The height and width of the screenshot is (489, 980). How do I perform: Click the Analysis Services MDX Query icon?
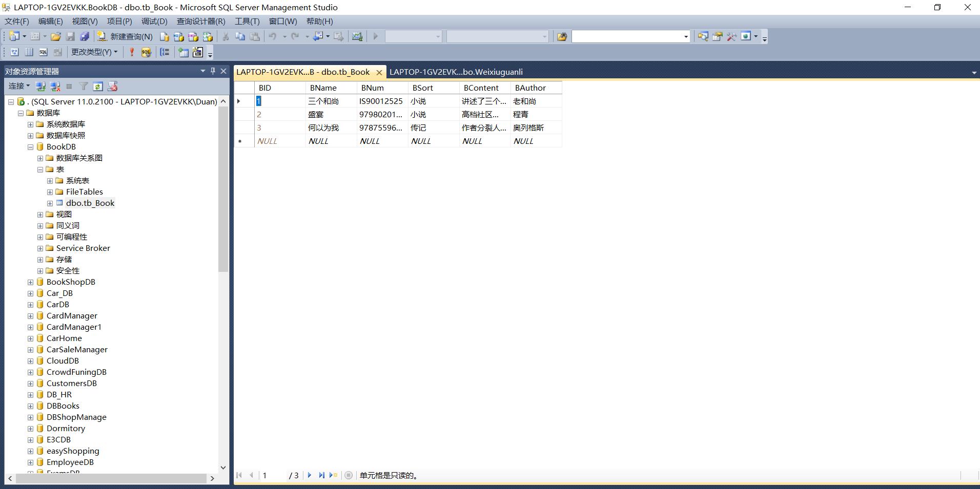click(178, 36)
